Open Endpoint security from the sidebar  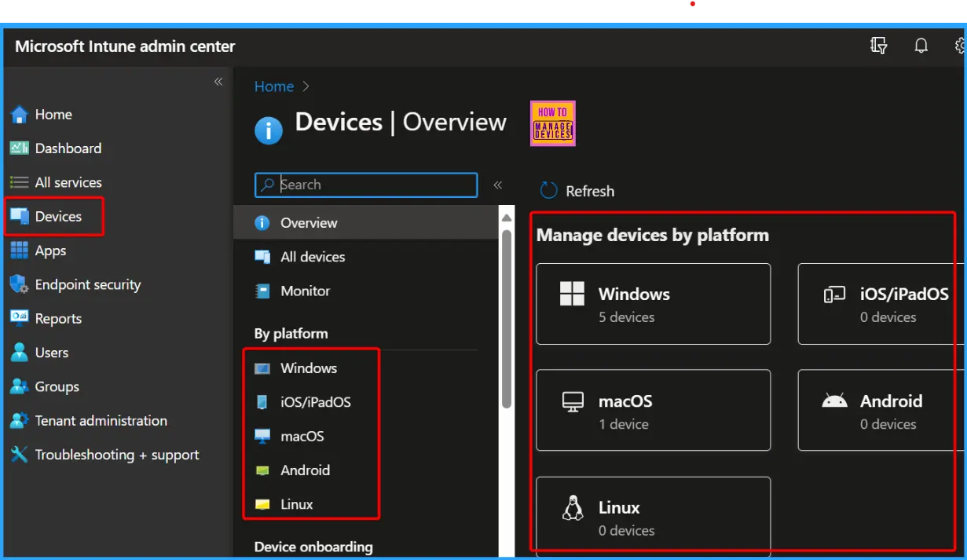86,284
